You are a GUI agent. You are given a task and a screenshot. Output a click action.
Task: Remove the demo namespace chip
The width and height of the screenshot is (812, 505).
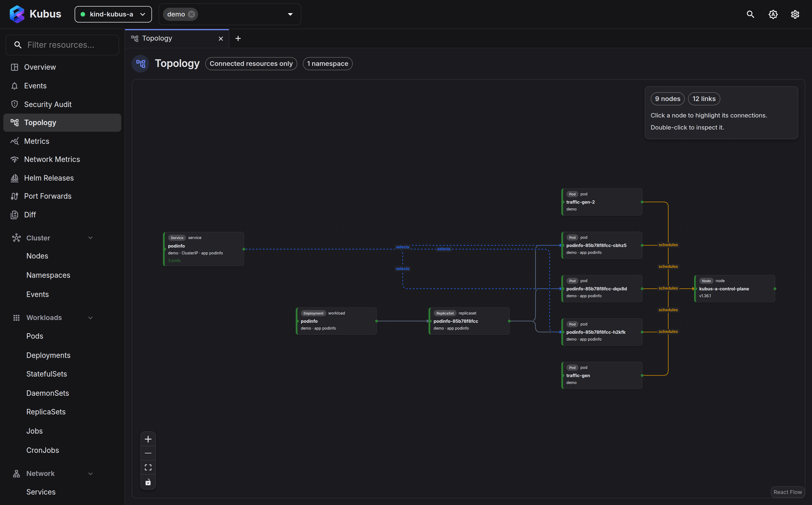coord(191,14)
